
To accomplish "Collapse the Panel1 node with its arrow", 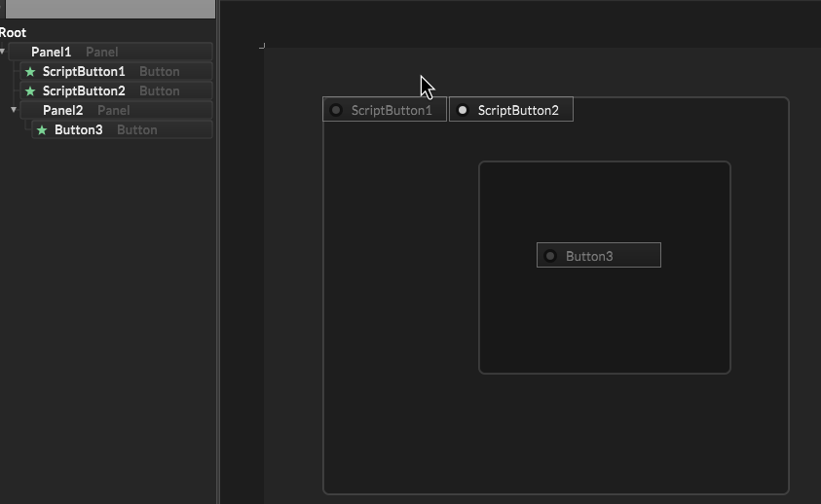I will pos(4,52).
